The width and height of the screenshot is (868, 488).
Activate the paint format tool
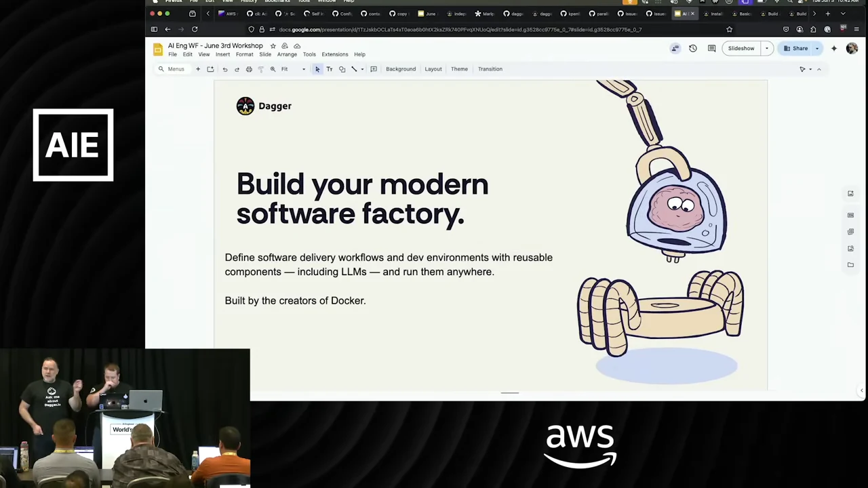click(260, 69)
